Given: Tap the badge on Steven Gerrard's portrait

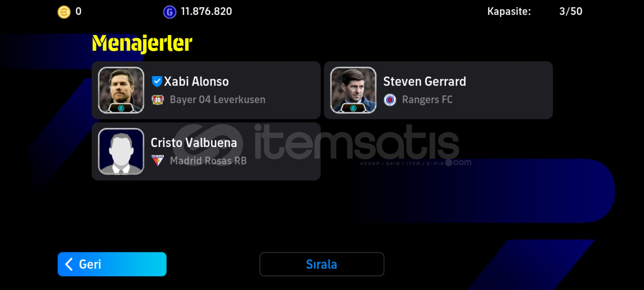Looking at the screenshot, I should coord(353,108).
